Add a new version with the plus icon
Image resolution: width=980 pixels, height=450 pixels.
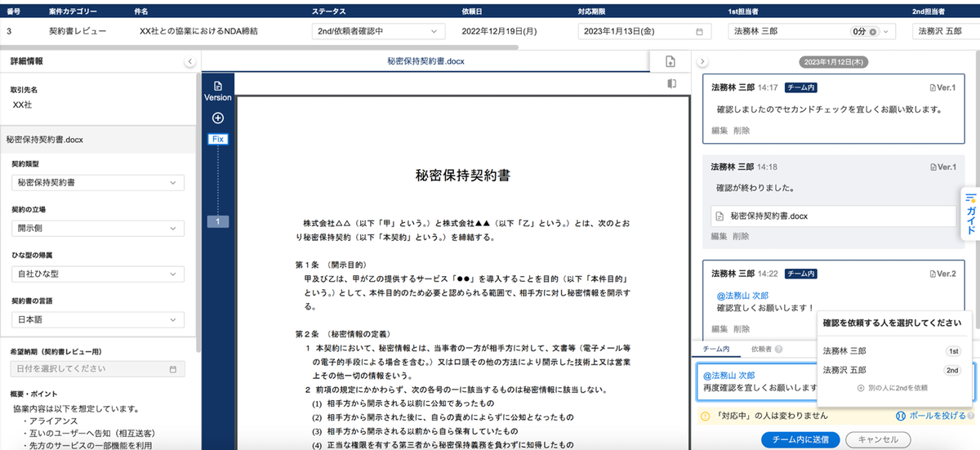pos(218,118)
